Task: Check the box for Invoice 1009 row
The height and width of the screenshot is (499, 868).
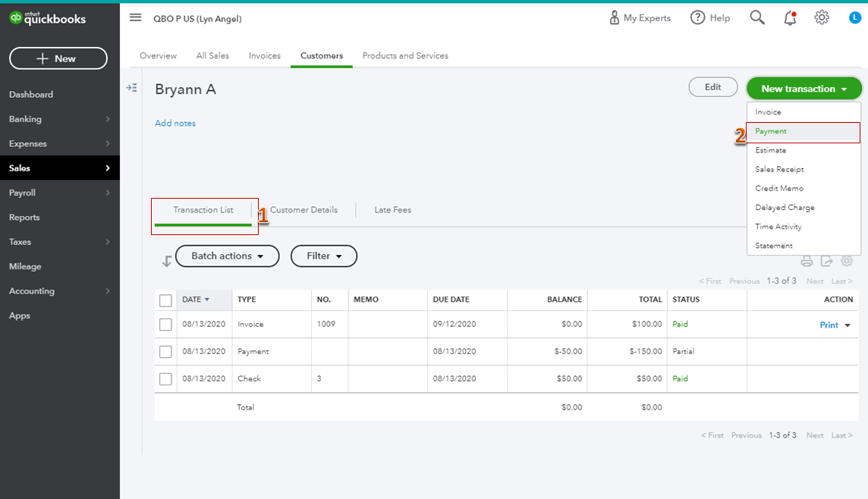Action: (165, 325)
